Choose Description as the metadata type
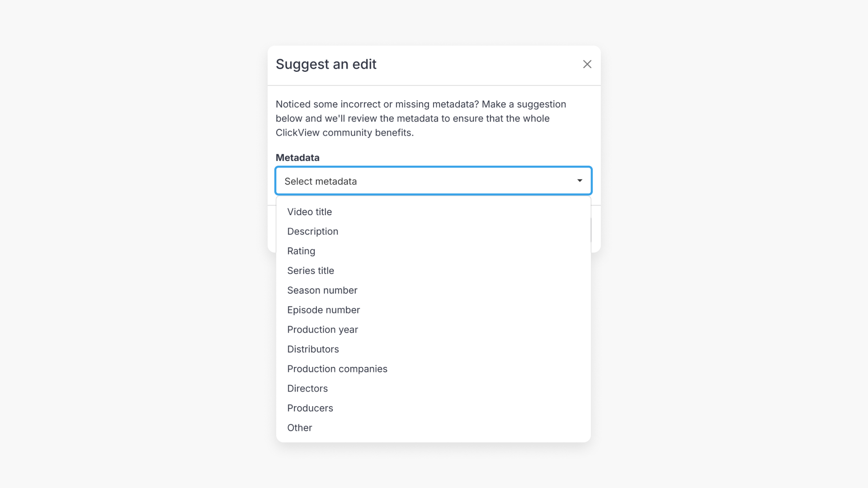The image size is (868, 488). [x=312, y=231]
